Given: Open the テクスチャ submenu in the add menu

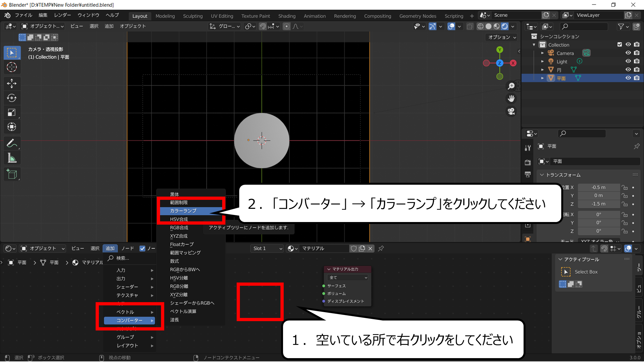Looking at the screenshot, I should click(x=130, y=295).
